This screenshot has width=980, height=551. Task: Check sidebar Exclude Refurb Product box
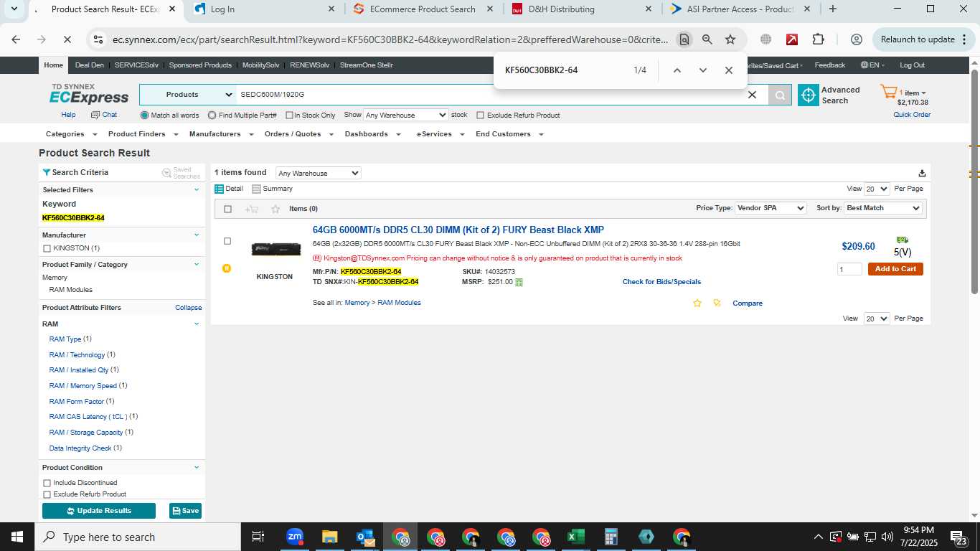coord(47,495)
